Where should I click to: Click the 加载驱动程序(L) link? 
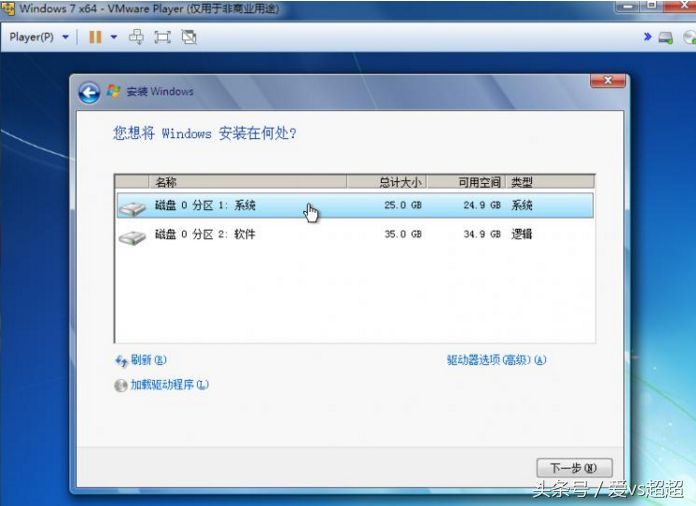pyautogui.click(x=169, y=385)
